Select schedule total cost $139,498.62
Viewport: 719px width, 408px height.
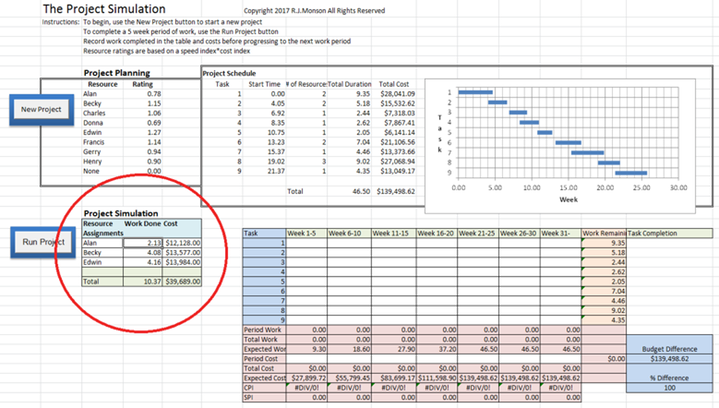394,192
